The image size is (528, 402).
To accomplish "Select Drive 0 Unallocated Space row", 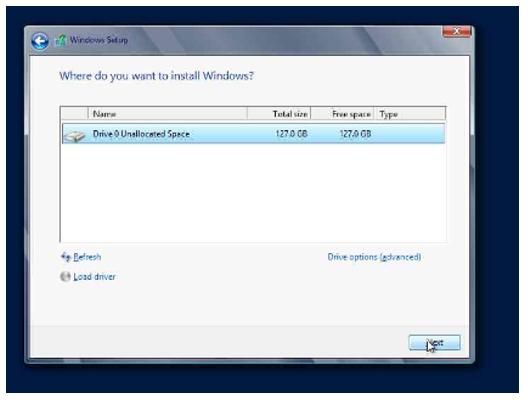I will (x=253, y=134).
